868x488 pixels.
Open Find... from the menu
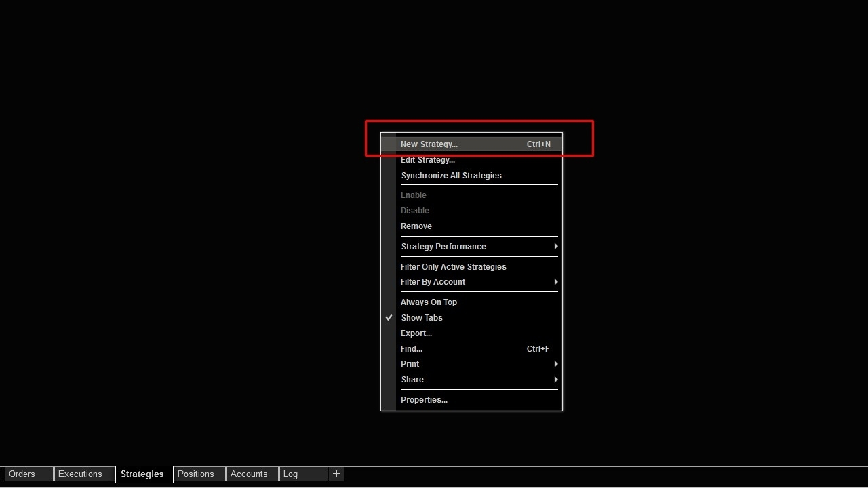[x=471, y=349]
